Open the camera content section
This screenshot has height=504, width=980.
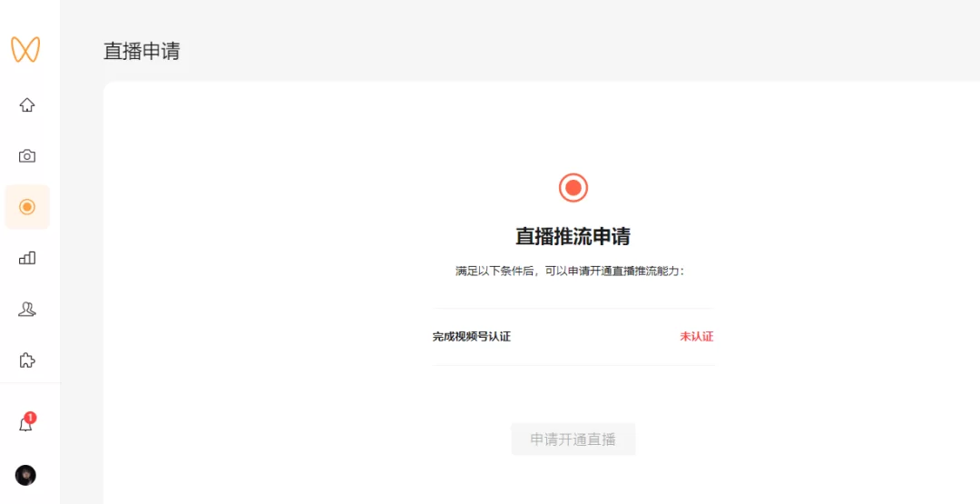27,156
